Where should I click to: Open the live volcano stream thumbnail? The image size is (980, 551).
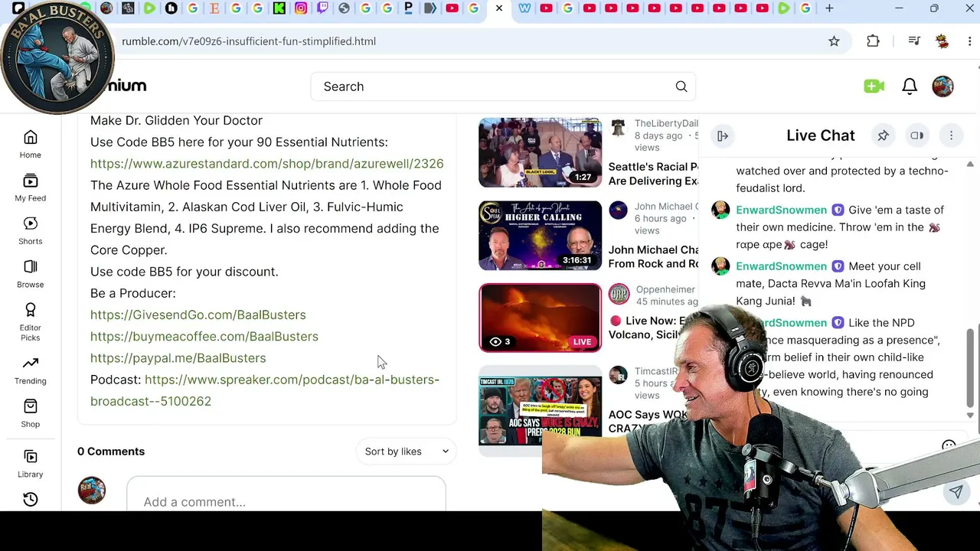coord(541,318)
